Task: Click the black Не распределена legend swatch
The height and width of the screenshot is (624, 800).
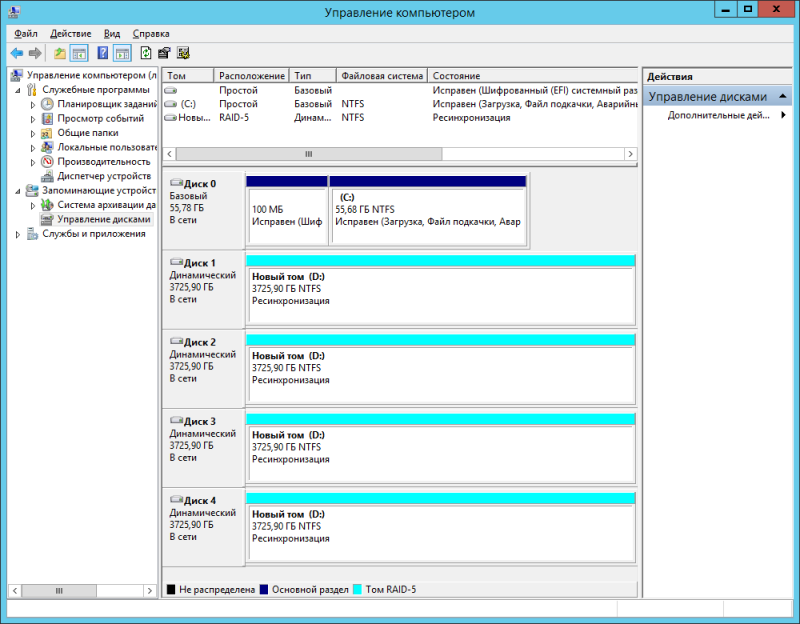Action: click(171, 589)
